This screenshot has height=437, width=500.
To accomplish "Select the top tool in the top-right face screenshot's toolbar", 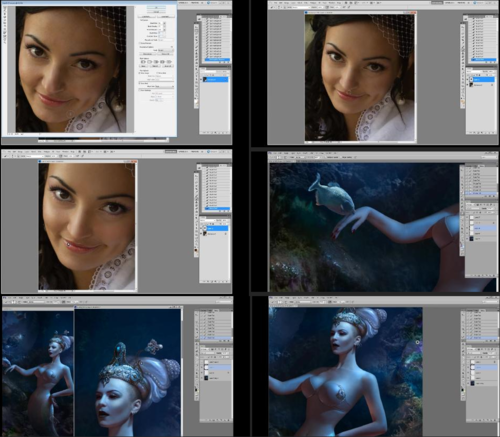I will [x=463, y=27].
